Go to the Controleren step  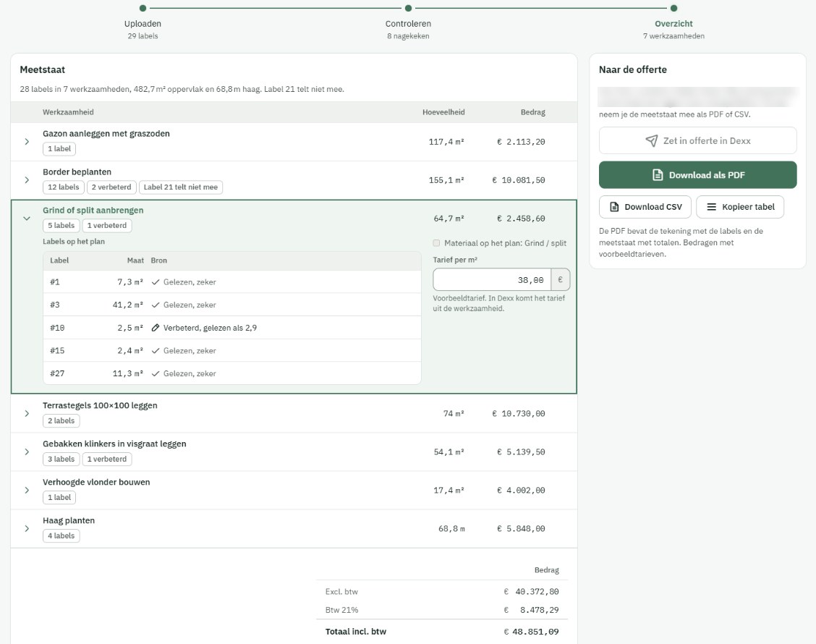click(408, 23)
